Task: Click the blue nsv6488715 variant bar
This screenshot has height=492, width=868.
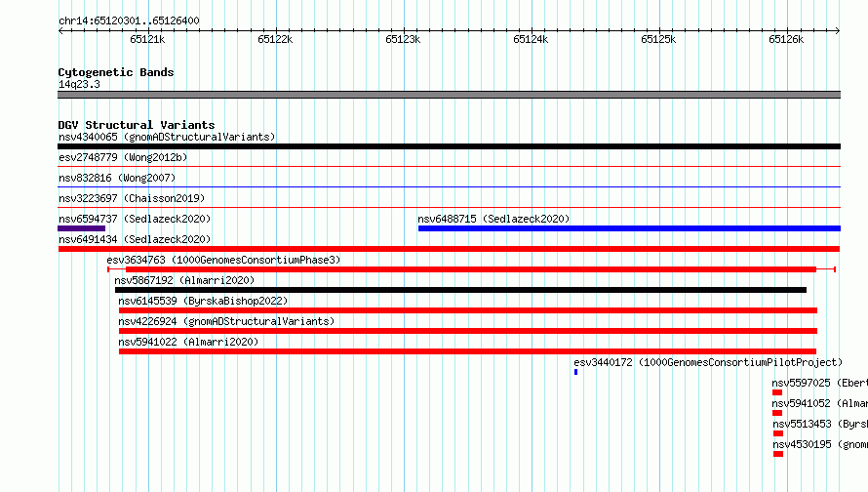Action: click(629, 228)
